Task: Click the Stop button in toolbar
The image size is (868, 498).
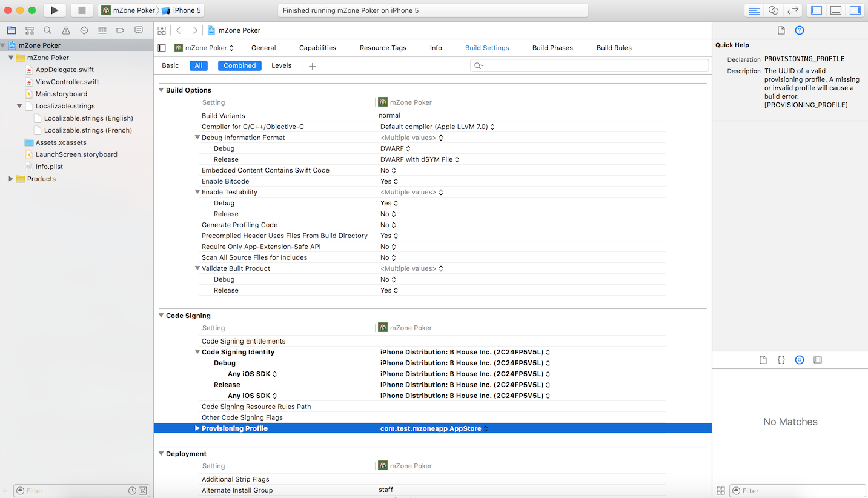Action: pyautogui.click(x=82, y=10)
